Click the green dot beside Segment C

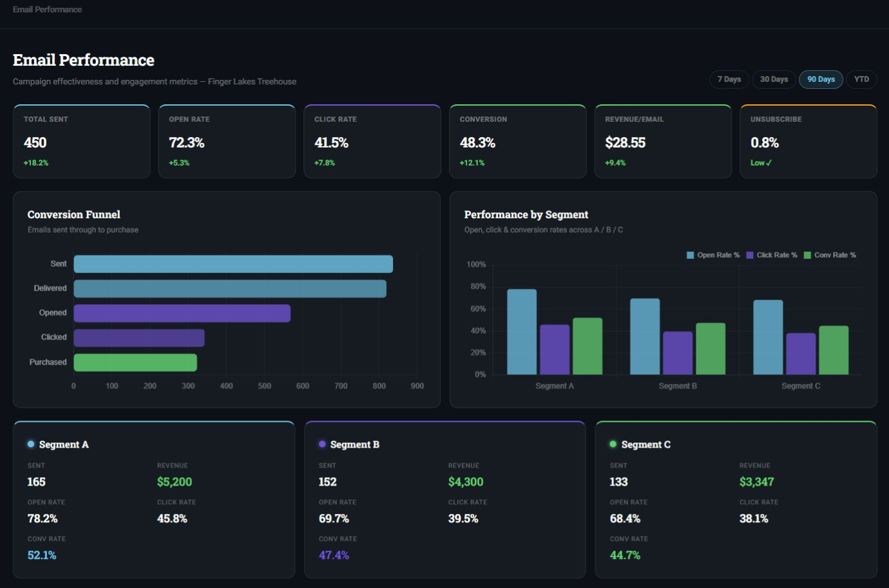click(613, 444)
